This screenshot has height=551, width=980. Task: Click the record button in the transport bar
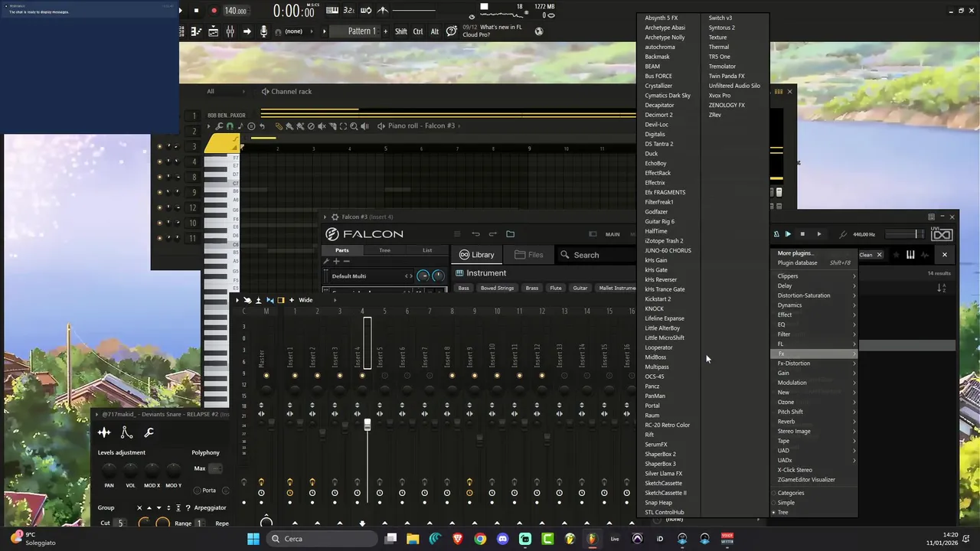(214, 11)
